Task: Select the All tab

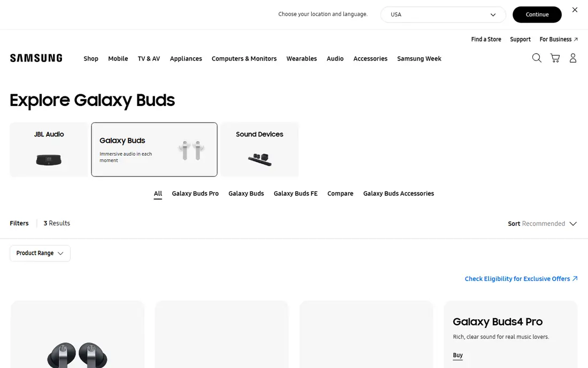Action: pos(158,194)
